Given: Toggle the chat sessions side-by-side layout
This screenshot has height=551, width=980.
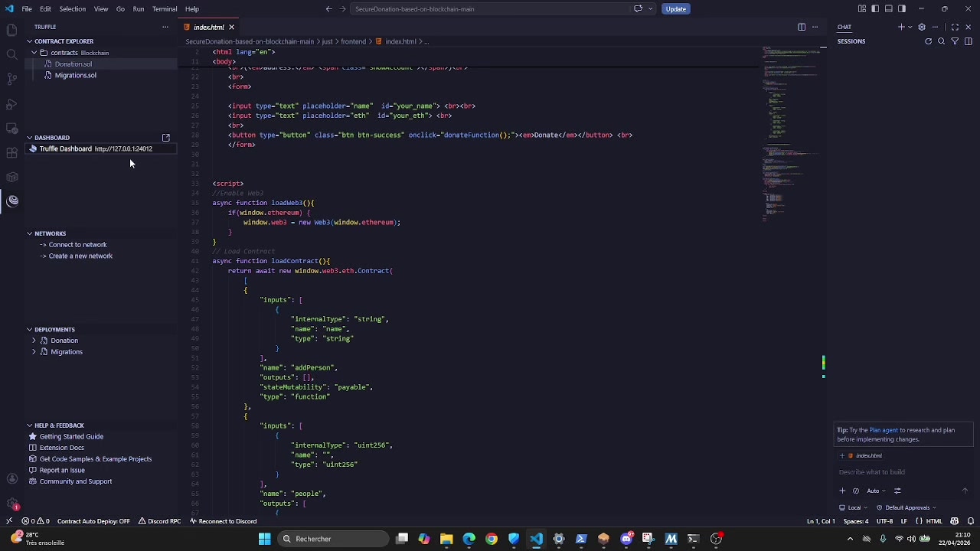Looking at the screenshot, I should 968,41.
